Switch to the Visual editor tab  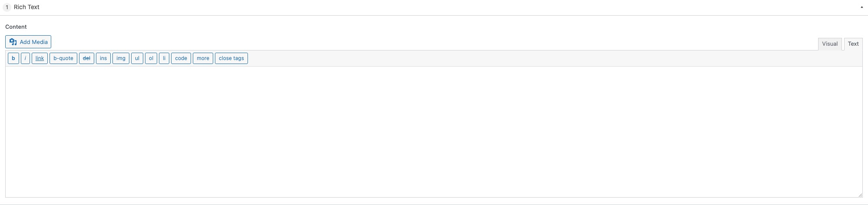pos(830,44)
